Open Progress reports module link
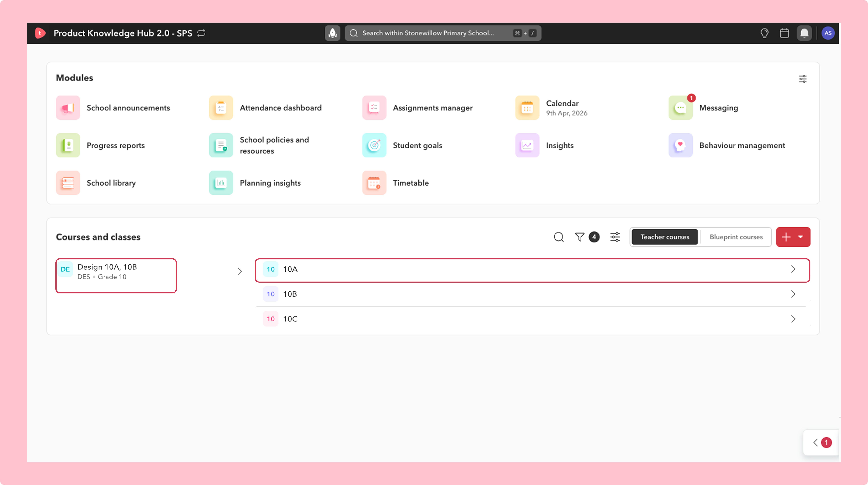Screen dimensions: 868x485 point(116,145)
